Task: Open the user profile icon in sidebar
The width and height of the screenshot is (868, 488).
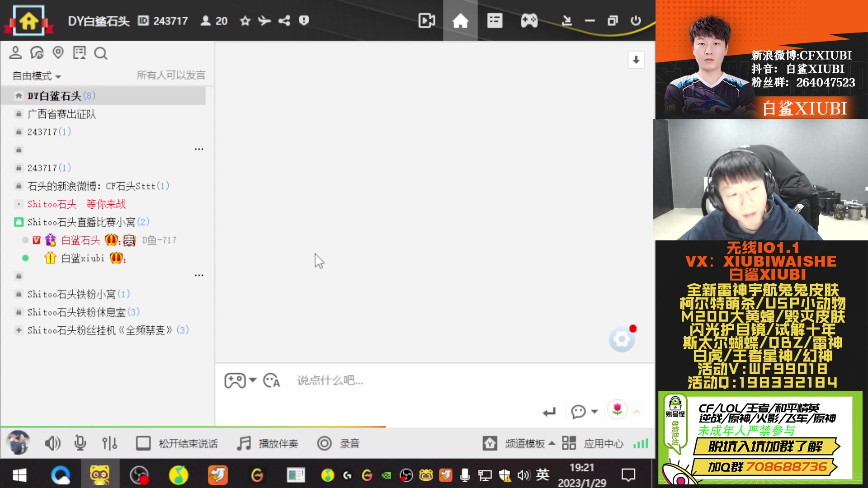Action: coord(15,53)
